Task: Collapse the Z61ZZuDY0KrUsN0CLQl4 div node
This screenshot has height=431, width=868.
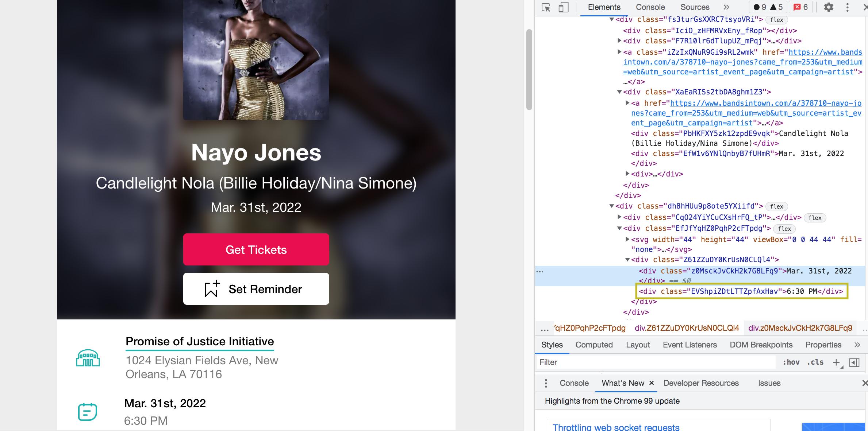Action: coord(627,260)
